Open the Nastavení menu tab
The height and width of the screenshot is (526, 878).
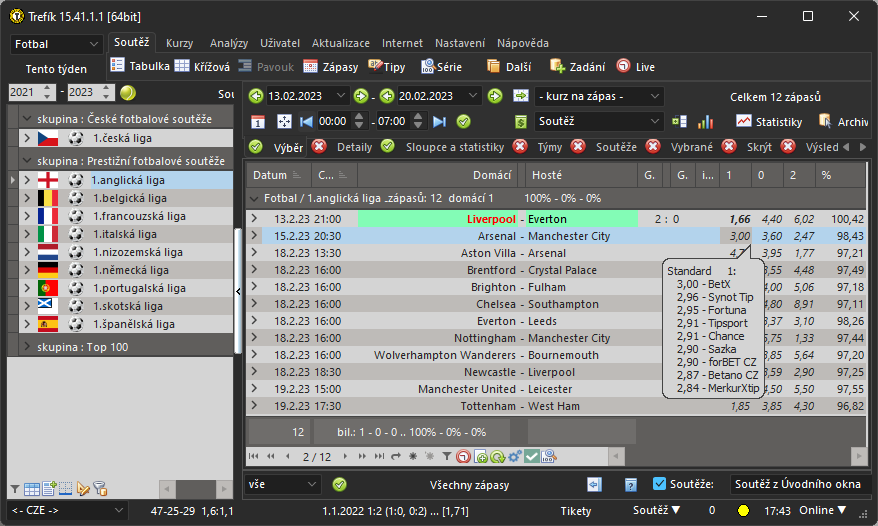pos(460,43)
